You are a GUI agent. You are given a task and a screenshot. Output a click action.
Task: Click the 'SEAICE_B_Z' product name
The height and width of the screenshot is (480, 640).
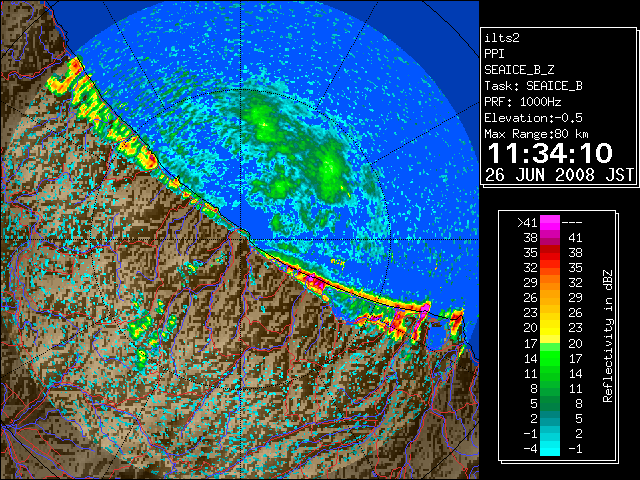pos(519,70)
